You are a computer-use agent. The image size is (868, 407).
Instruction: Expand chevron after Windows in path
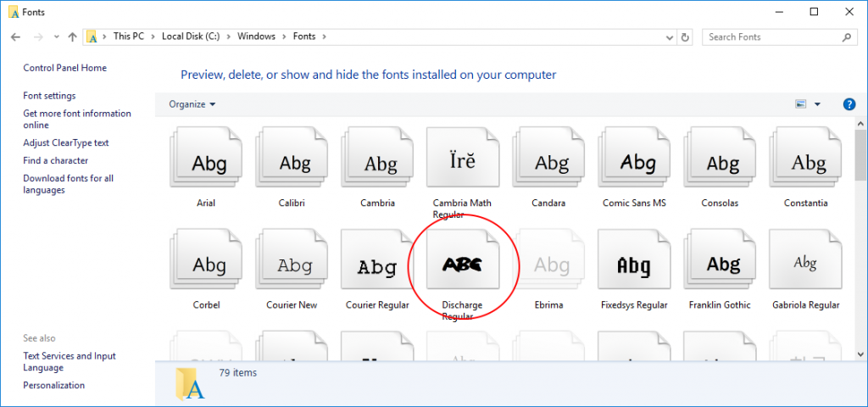284,36
